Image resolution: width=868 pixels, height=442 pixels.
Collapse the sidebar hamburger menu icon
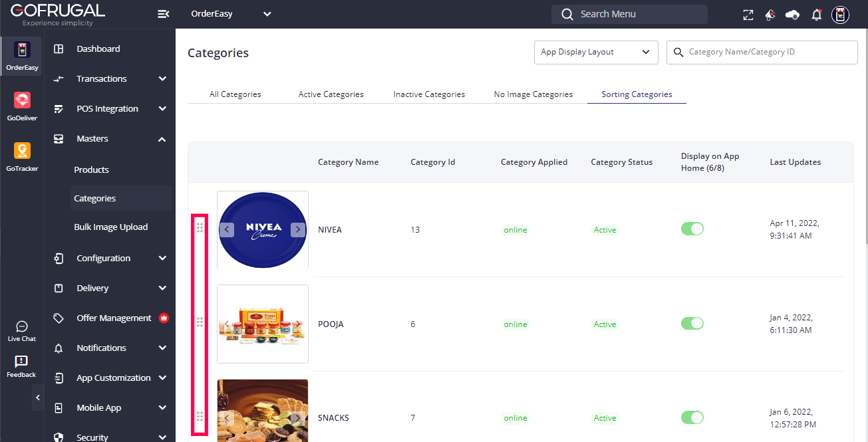point(163,14)
